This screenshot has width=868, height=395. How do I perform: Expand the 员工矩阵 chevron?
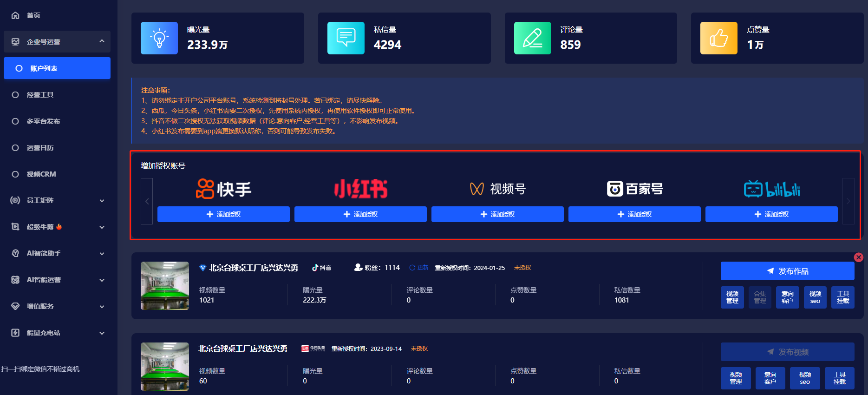pos(102,201)
